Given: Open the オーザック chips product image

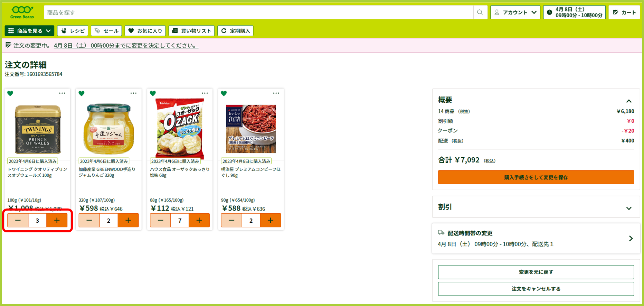Looking at the screenshot, I should (x=180, y=129).
